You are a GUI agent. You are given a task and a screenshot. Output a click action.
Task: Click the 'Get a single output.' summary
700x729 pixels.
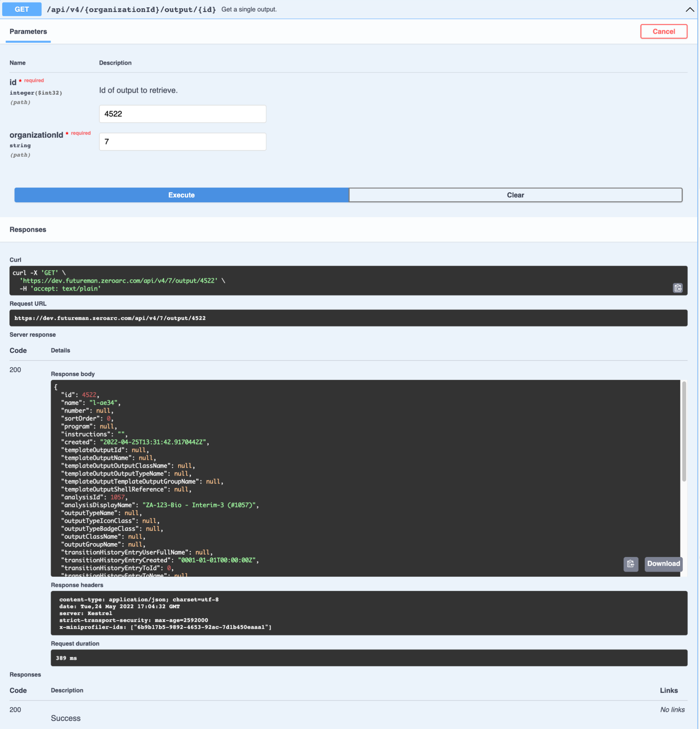[x=249, y=9]
